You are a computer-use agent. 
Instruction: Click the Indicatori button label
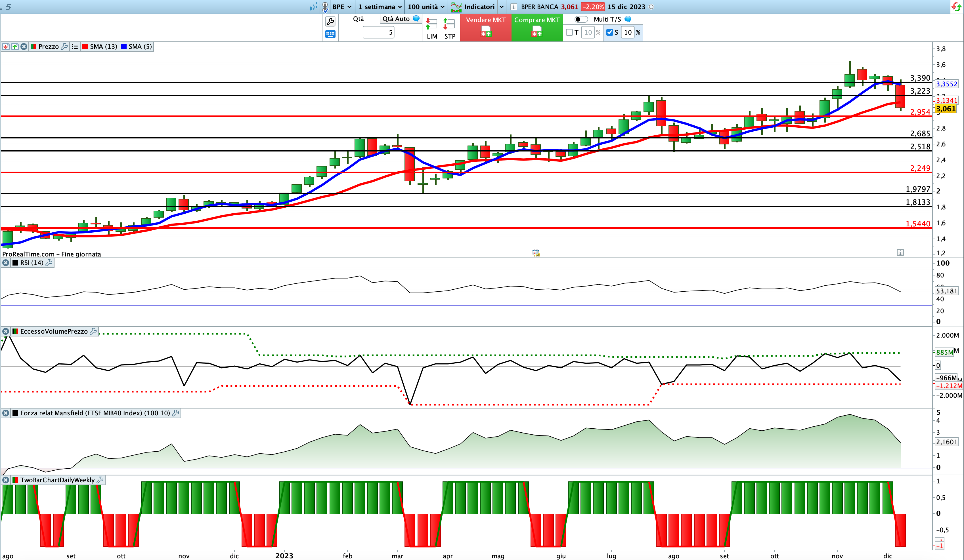click(x=479, y=7)
